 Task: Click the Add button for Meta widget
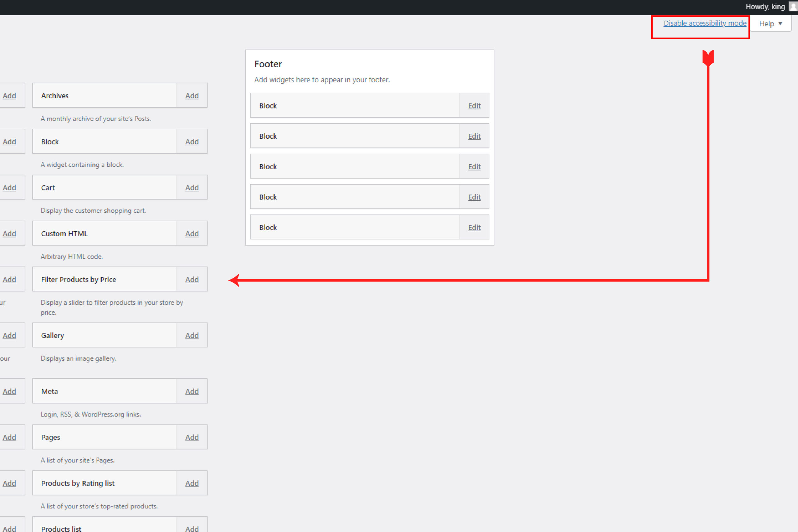[191, 391]
